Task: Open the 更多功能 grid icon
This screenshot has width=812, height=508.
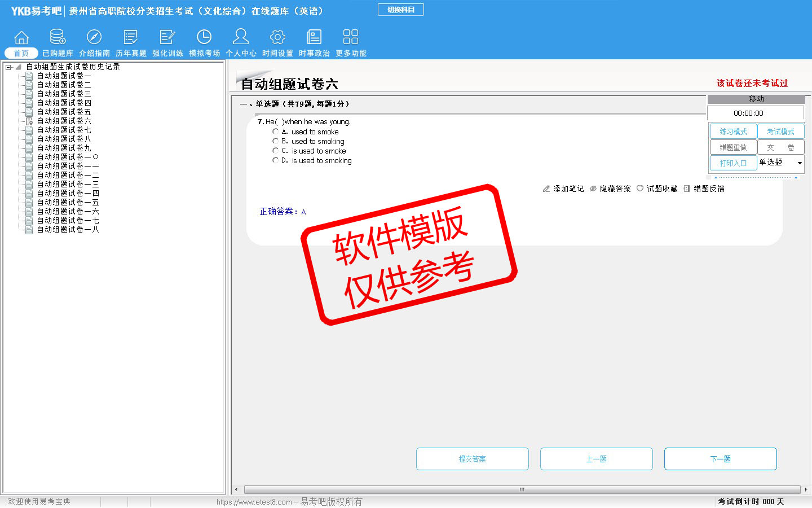Action: pos(351,37)
